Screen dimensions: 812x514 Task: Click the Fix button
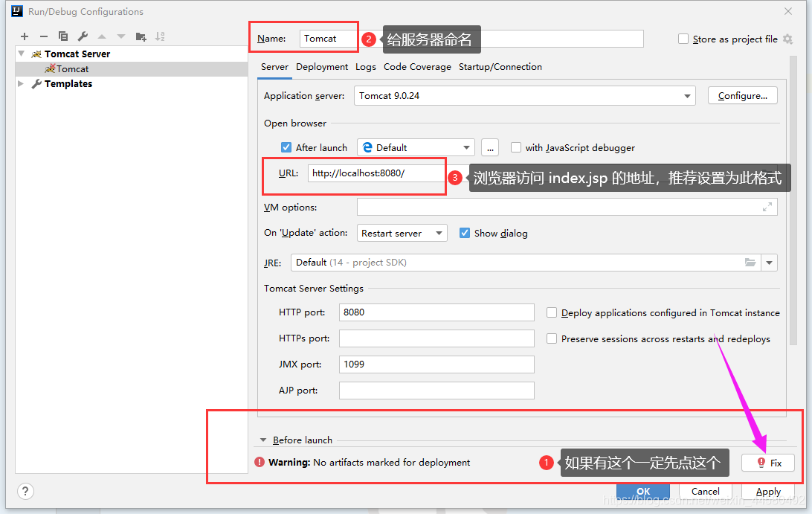point(768,463)
